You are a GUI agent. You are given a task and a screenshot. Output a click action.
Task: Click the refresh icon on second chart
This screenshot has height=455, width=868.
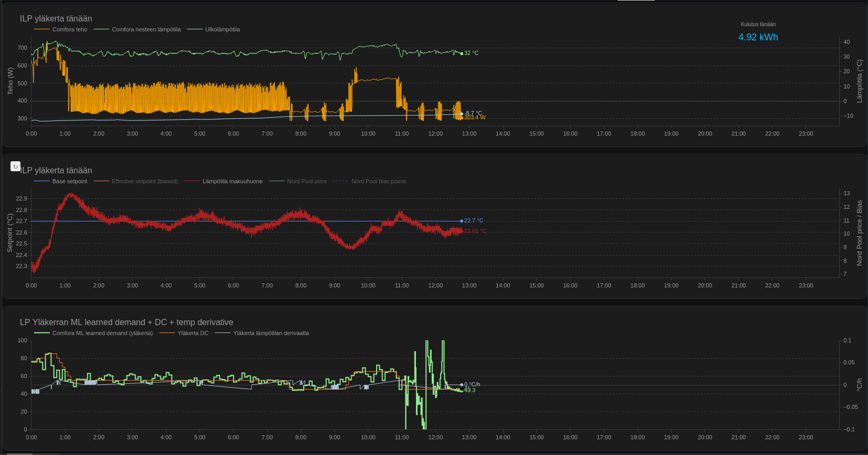[x=16, y=167]
